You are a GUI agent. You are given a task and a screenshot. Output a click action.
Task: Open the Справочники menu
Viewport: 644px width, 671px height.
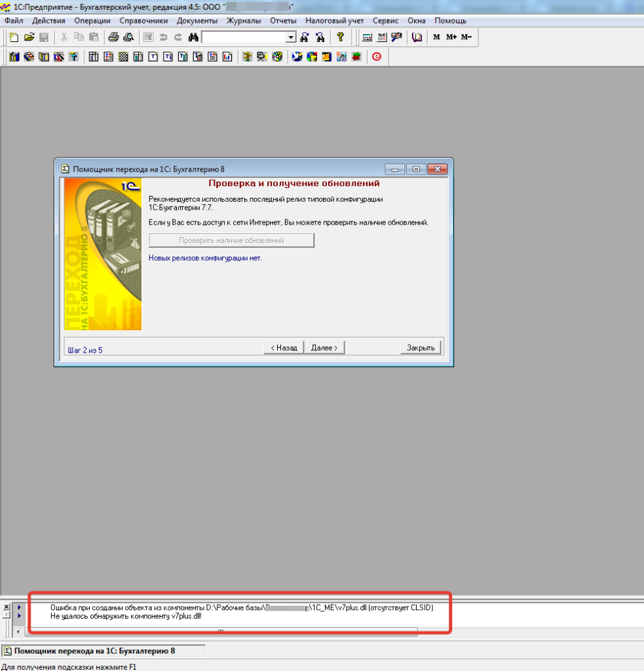point(143,20)
